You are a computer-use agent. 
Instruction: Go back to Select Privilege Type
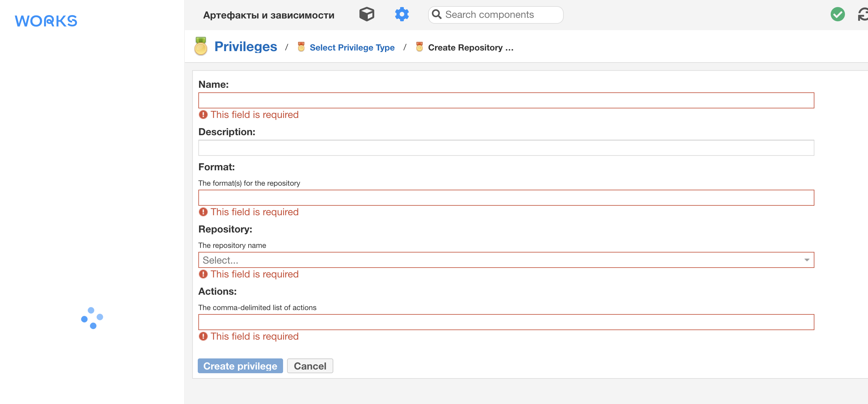pyautogui.click(x=352, y=47)
